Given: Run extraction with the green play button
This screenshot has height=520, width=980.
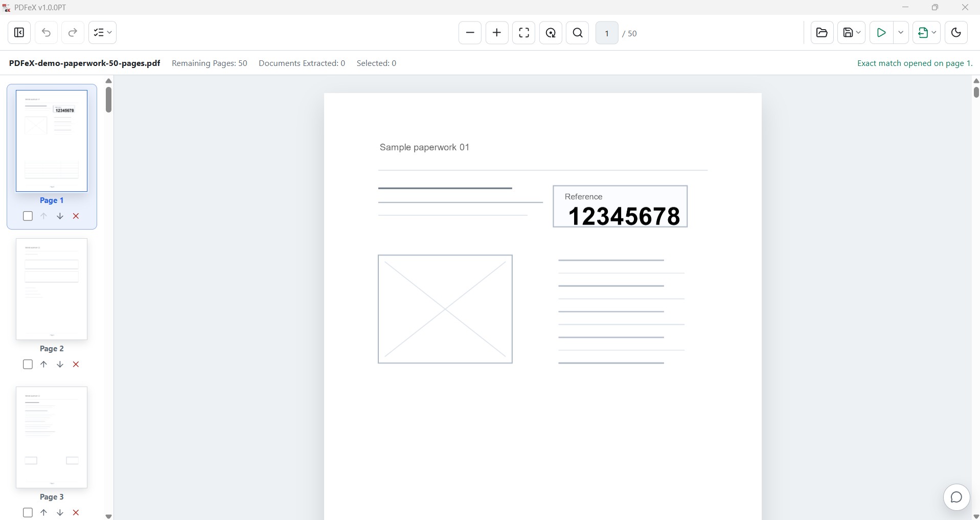Looking at the screenshot, I should point(881,33).
